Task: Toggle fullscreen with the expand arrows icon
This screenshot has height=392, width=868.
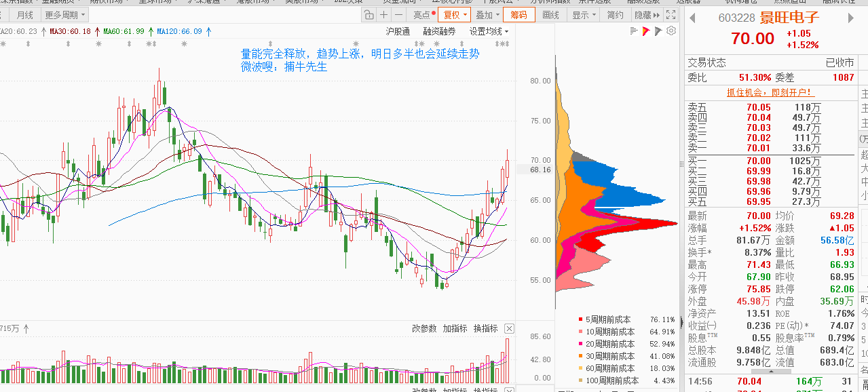Action: pos(671,14)
